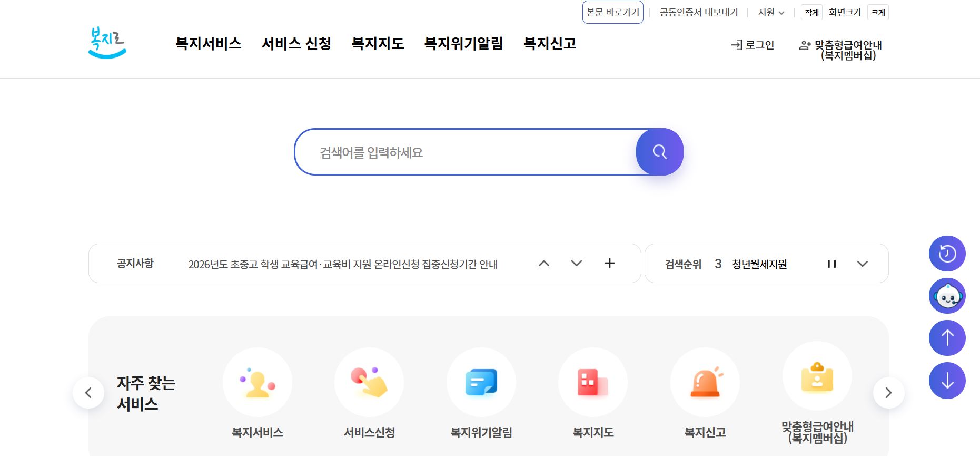The image size is (980, 456).
Task: Open the 복지지도 menu
Action: click(378, 43)
